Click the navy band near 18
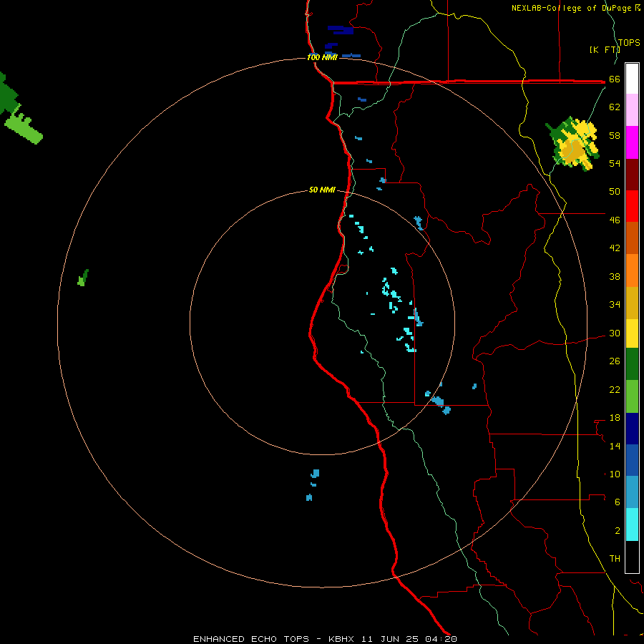 [632, 429]
